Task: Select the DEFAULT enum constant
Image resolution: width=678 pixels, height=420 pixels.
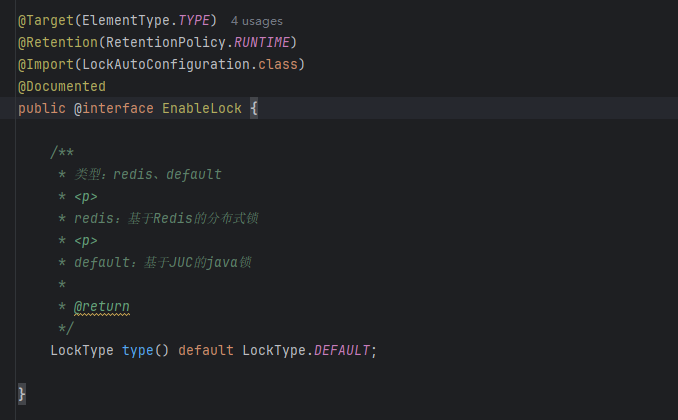Action: [x=342, y=350]
